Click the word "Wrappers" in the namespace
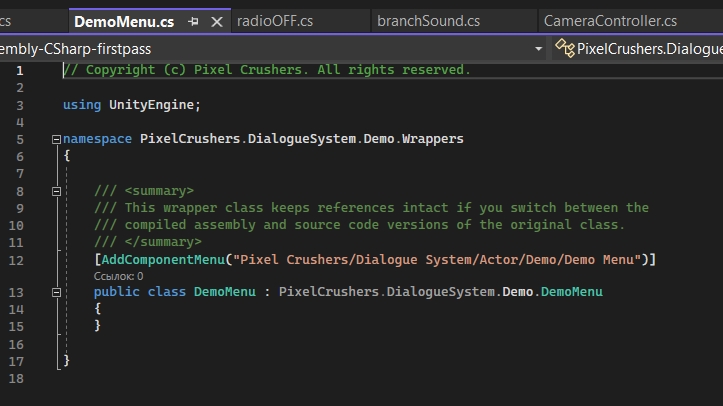 click(x=433, y=139)
